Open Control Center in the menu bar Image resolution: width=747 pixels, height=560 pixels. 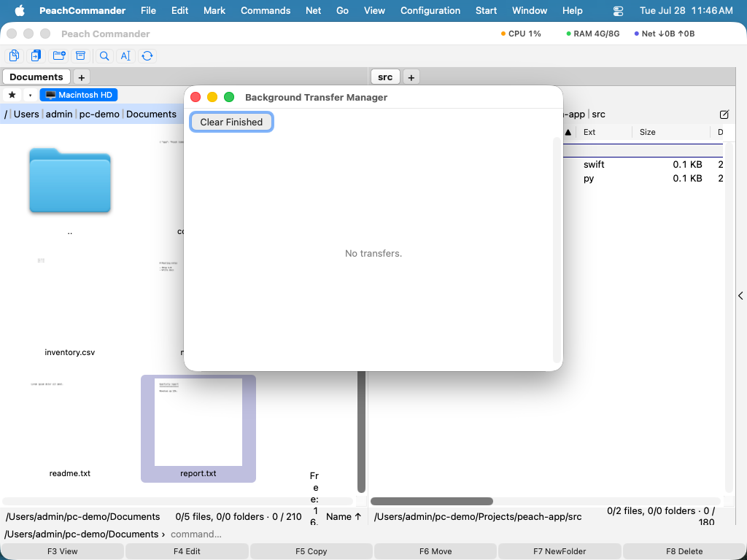pyautogui.click(x=618, y=10)
